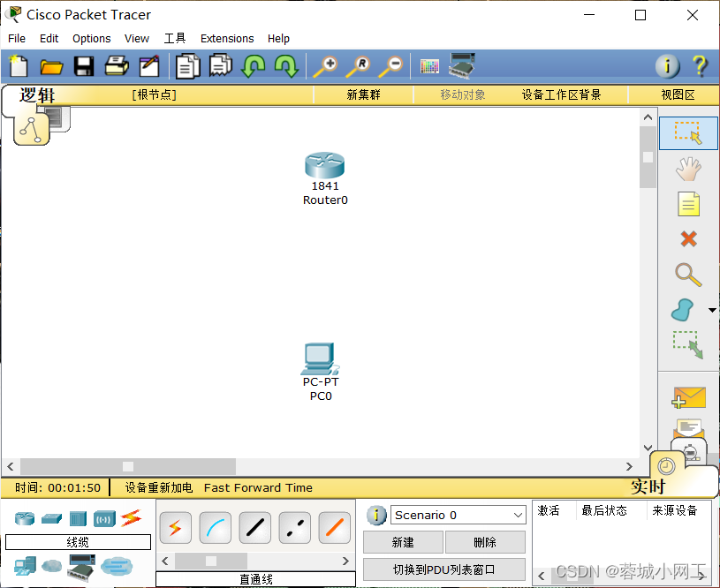This screenshot has width=720, height=588.
Task: Select the End Devices category
Action: click(25, 566)
